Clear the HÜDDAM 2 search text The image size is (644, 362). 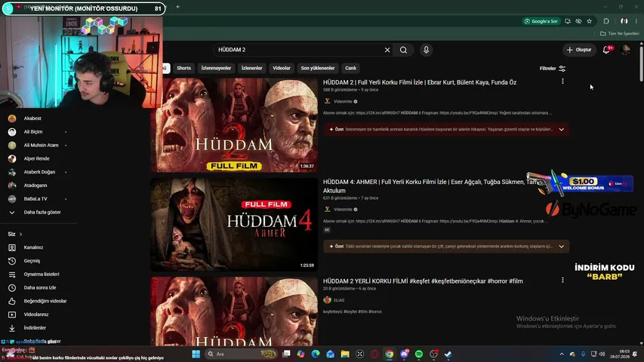[x=387, y=50]
